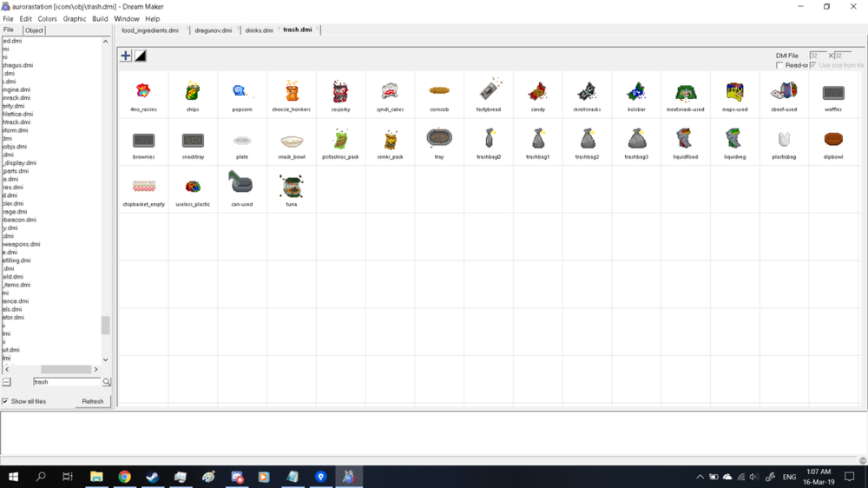
Task: Switch to the Object panel tab
Action: click(x=34, y=30)
